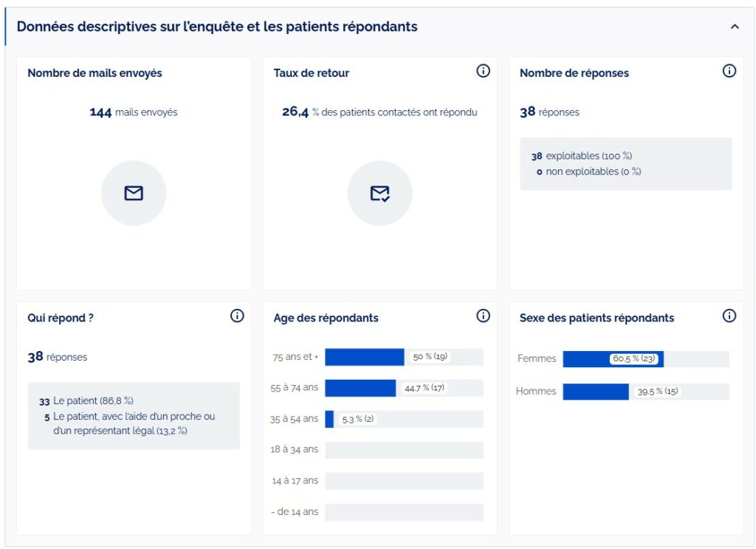Screen dimensions: 756x549
Task: Click the 35 à 54 ans small bar
Action: point(329,419)
